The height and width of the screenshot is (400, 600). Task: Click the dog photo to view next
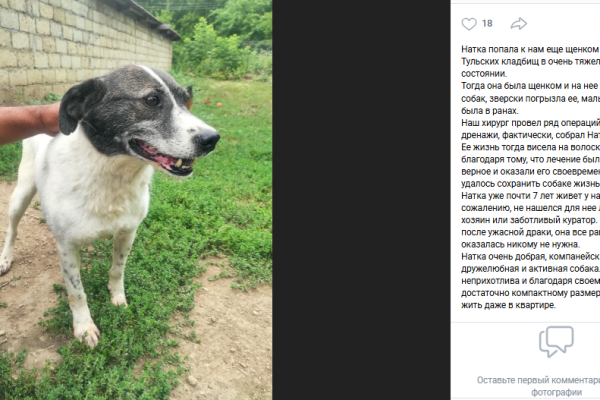tap(136, 200)
